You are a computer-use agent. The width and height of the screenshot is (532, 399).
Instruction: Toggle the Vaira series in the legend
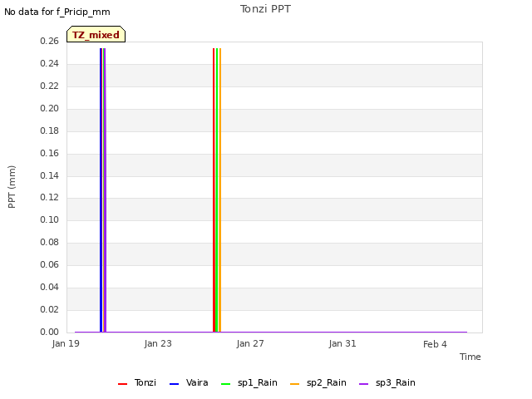pos(189,382)
